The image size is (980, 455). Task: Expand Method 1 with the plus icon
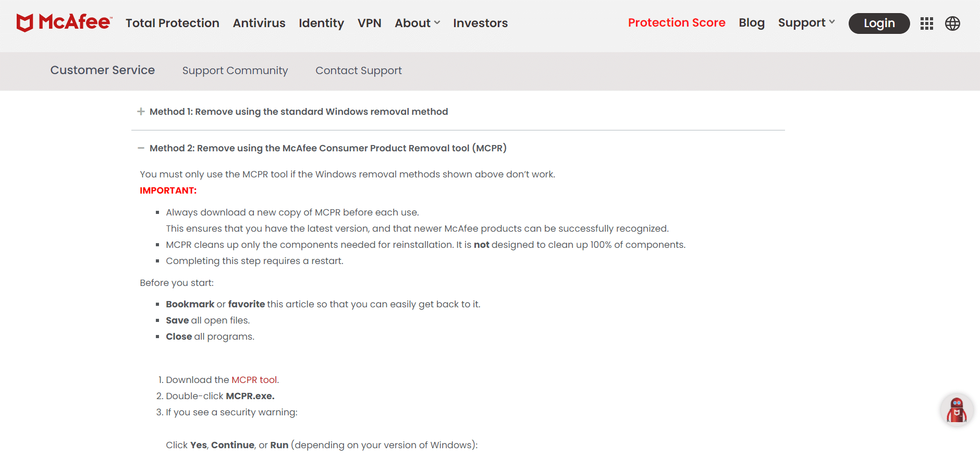(x=141, y=112)
